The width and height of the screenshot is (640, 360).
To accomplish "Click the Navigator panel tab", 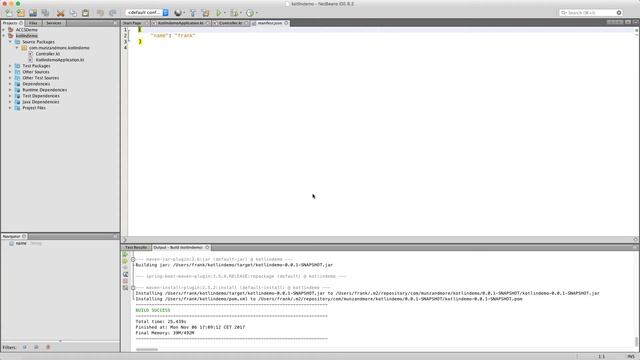I will pyautogui.click(x=14, y=236).
